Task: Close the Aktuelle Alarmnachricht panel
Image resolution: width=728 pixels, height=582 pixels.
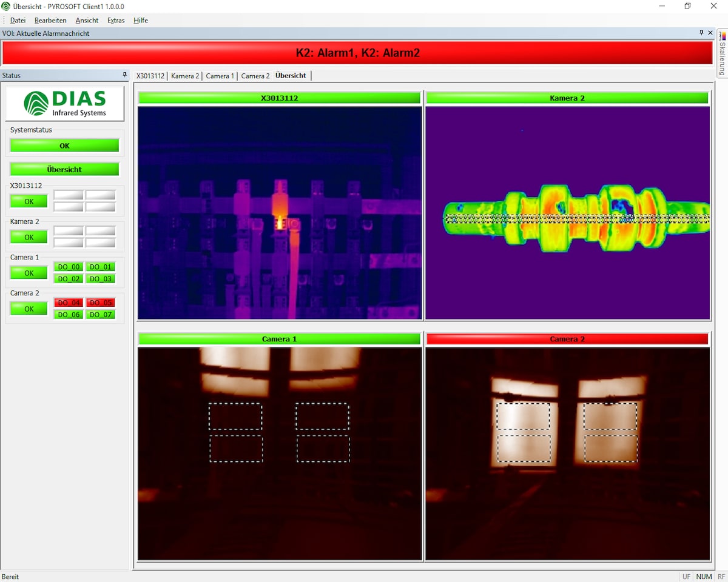Action: 710,33
